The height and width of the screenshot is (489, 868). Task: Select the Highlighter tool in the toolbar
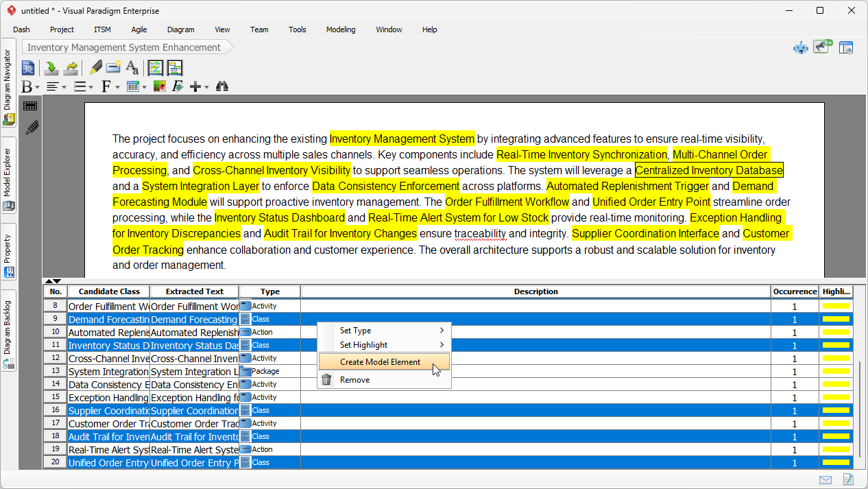[95, 68]
